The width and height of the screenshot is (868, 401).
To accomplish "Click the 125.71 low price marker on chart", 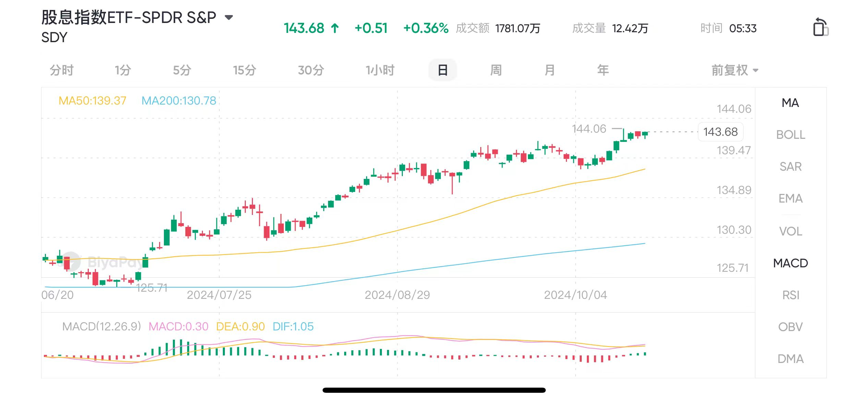I will point(152,288).
